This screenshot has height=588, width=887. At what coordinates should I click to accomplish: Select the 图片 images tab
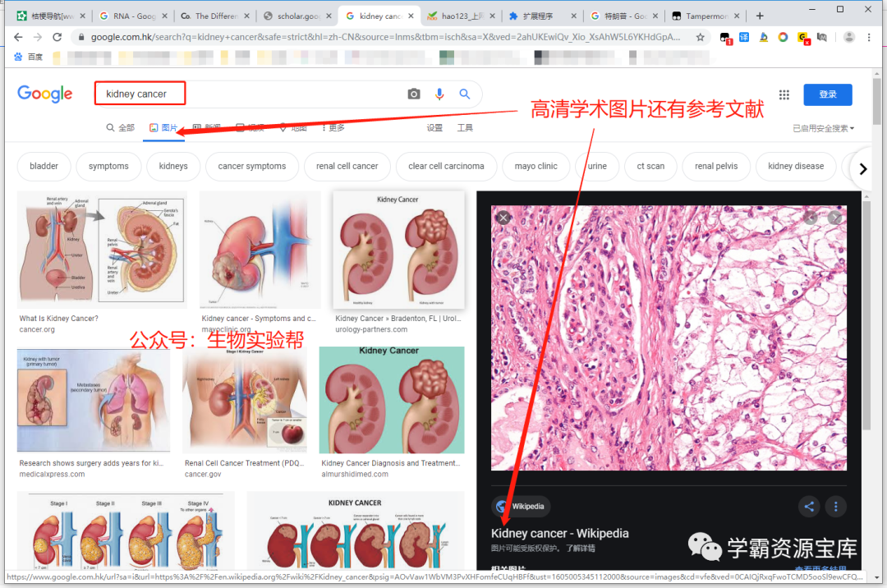163,128
